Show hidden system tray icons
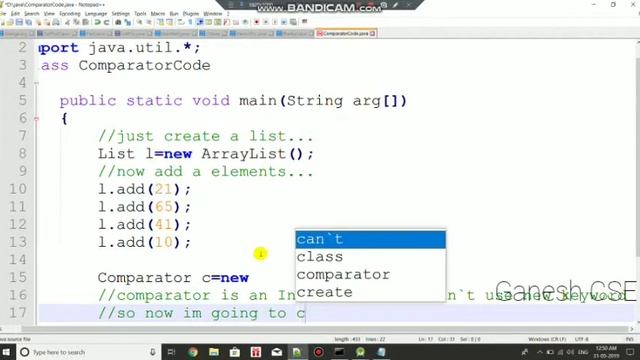640x360 pixels. [540, 352]
